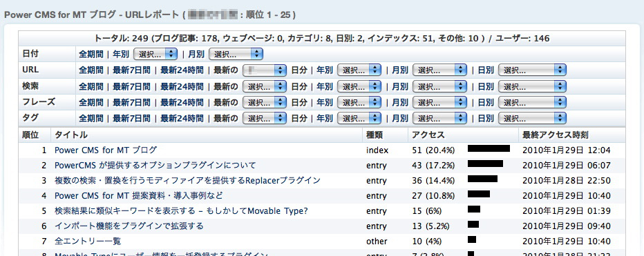Click the アクセス column header

[x=428, y=135]
